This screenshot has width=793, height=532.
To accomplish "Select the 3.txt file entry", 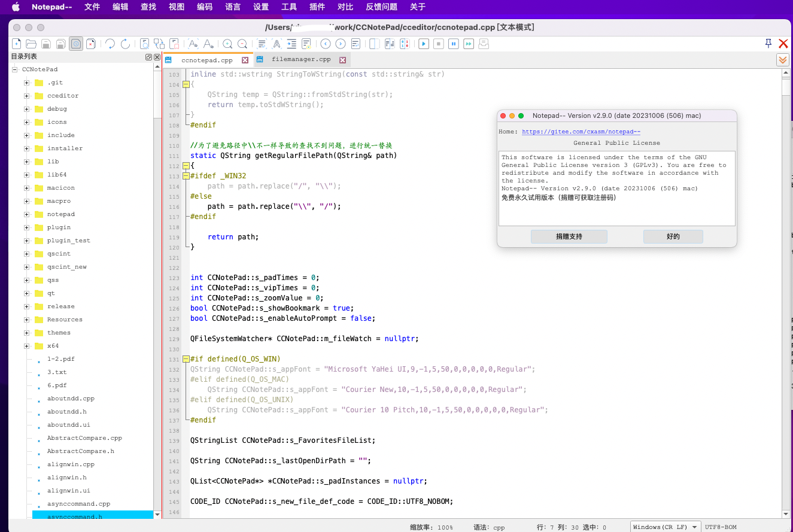I will pos(57,372).
